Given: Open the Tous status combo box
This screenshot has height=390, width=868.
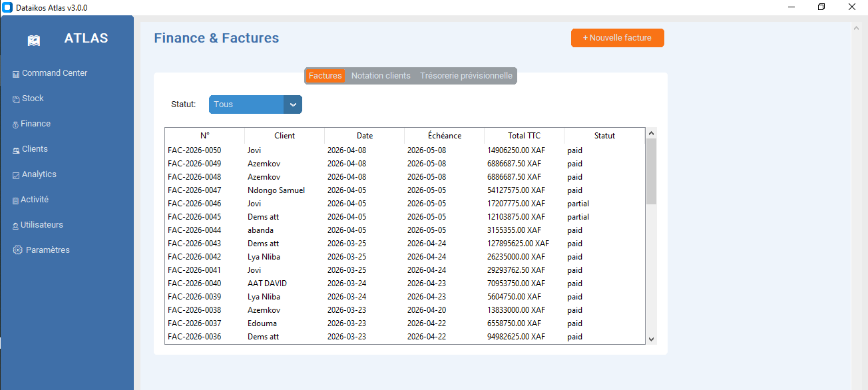Looking at the screenshot, I should (x=256, y=104).
